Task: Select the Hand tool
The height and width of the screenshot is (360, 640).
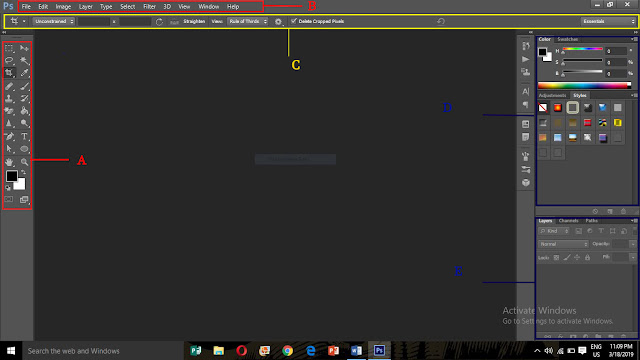Action: [x=9, y=162]
